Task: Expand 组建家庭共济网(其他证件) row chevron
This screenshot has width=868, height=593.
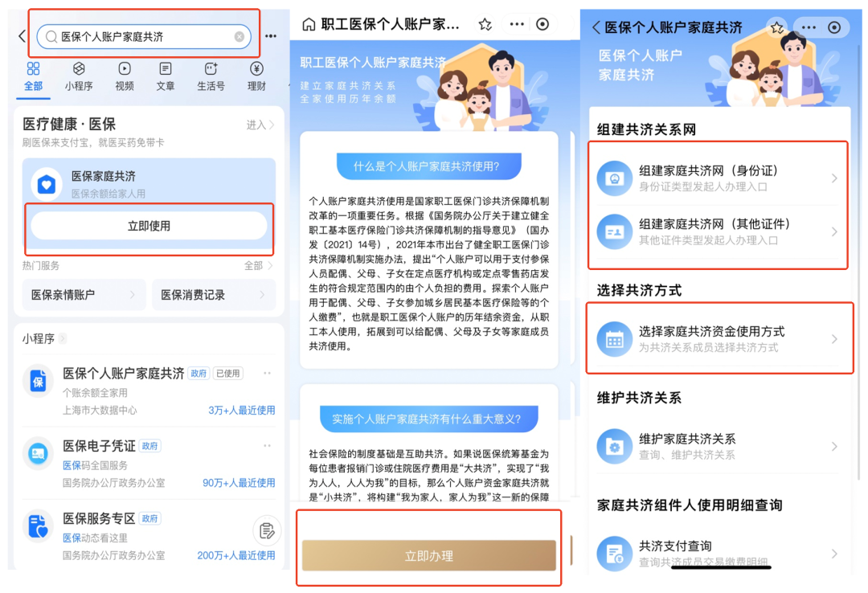Action: (834, 232)
